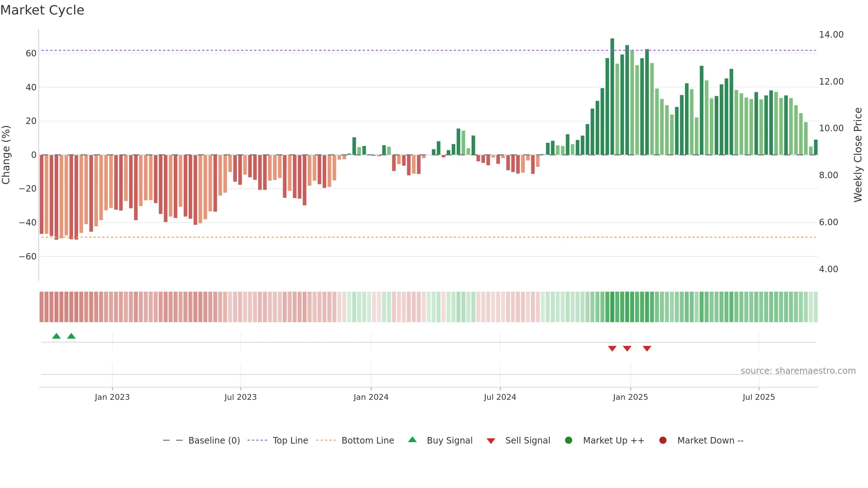The image size is (868, 488).
Task: Click the −60 percent tick label
Action: [28, 257]
